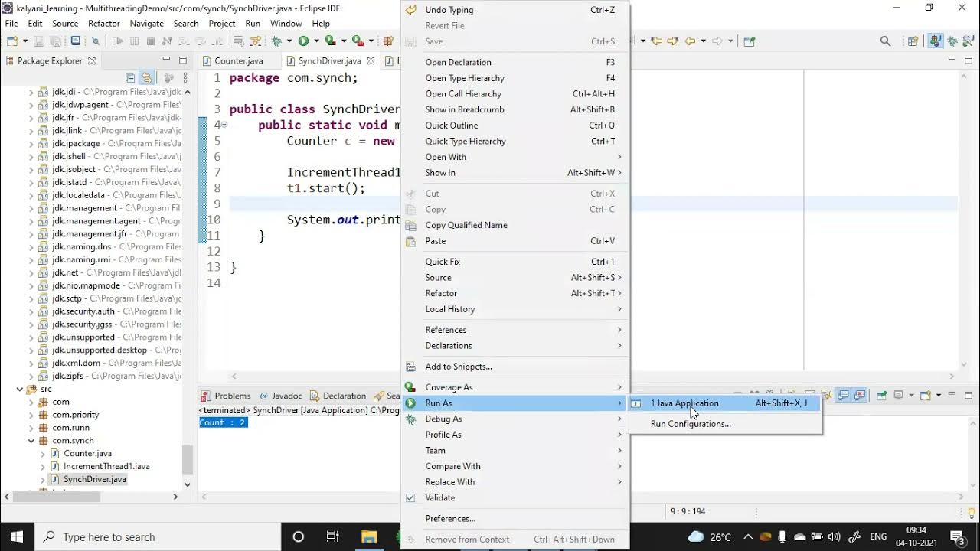980x551 pixels.
Task: Toggle Show Console on Standard Error
Action: 860,396
